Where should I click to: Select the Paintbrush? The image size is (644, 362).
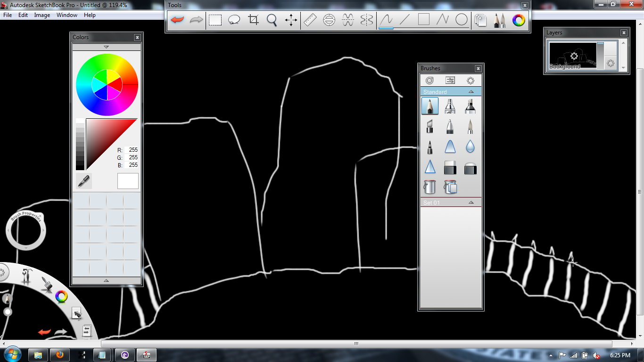(470, 126)
